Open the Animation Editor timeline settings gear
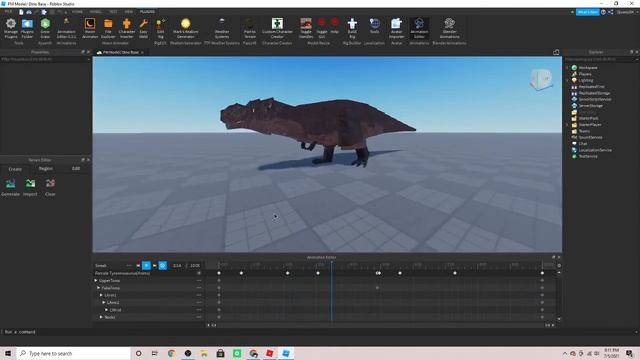 pos(559,265)
